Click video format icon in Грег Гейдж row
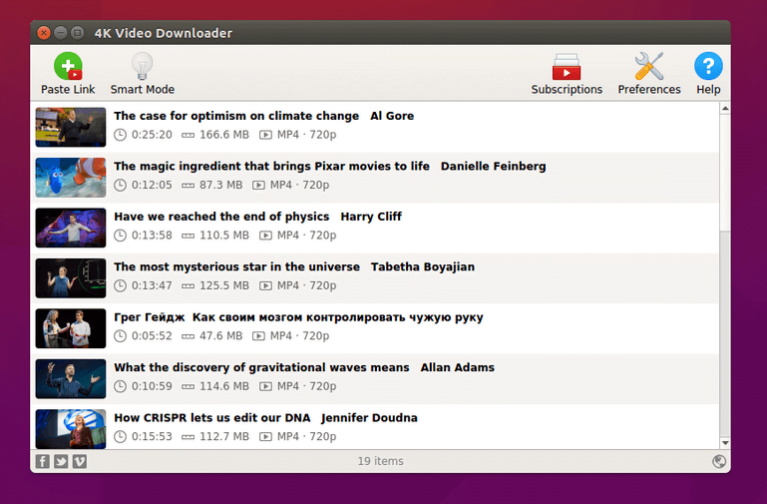 259,336
